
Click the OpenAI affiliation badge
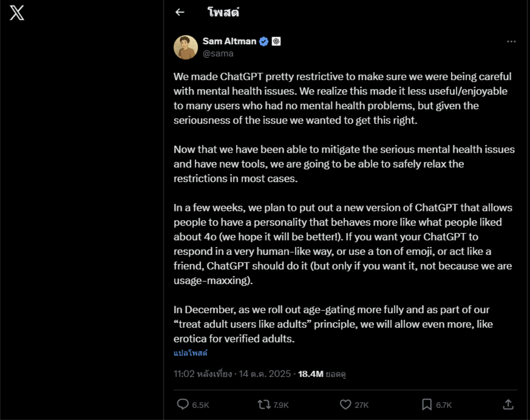[x=276, y=42]
